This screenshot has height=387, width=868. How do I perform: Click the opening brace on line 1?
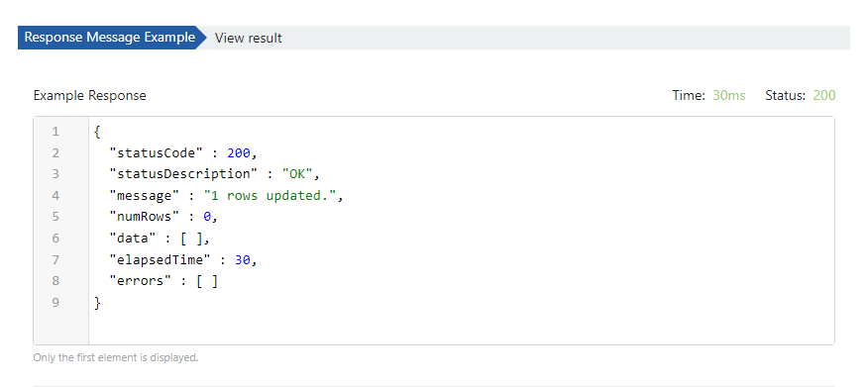(98, 132)
